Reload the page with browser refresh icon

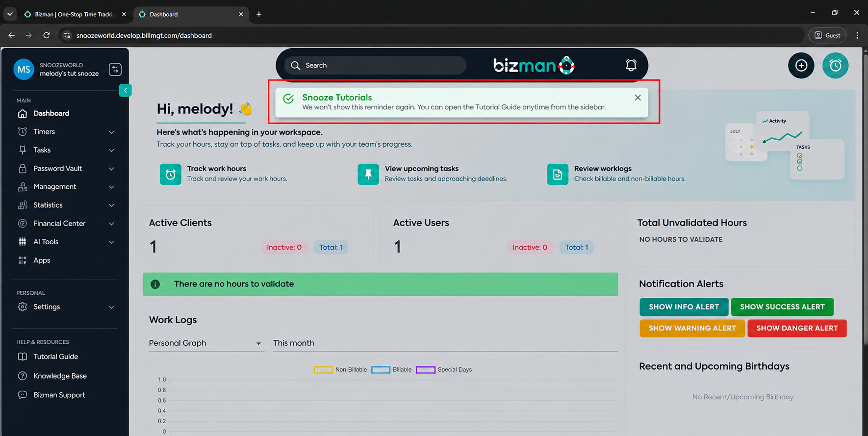point(47,35)
